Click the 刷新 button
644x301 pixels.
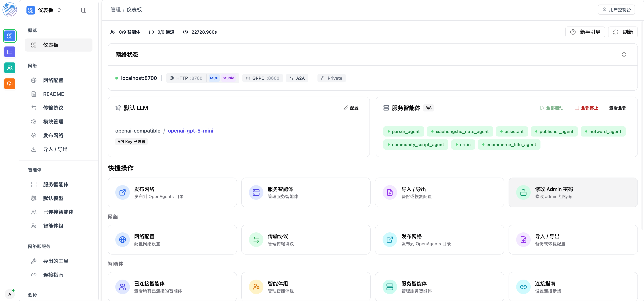tap(623, 32)
